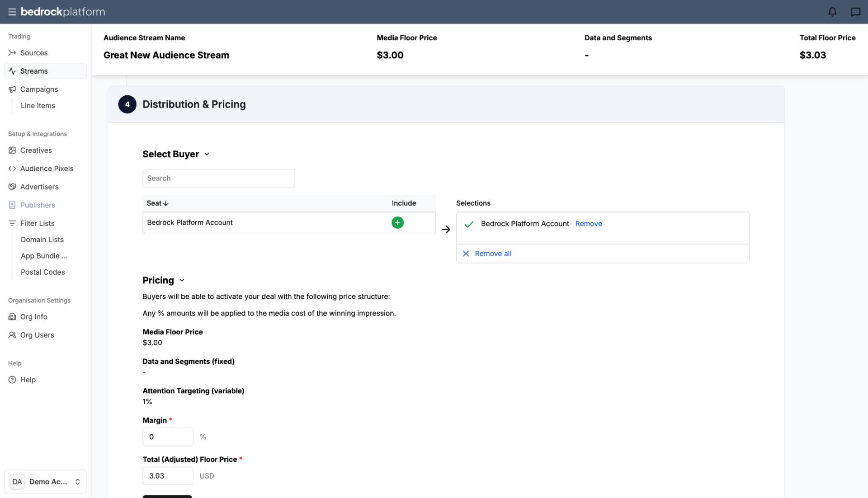This screenshot has width=868, height=498.
Task: Click the Org Info building icon
Action: (x=12, y=317)
